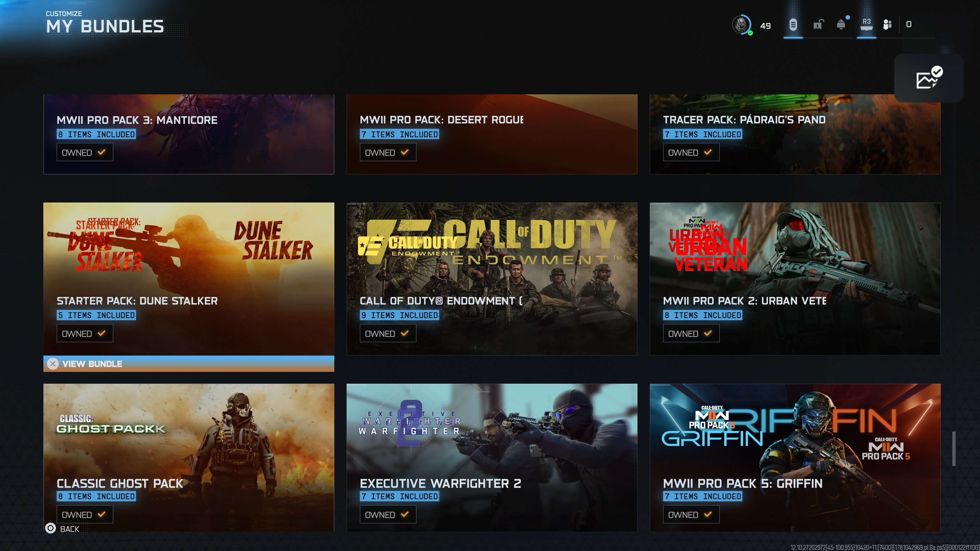Click Classic Ghost Pack's '8 ITEMS INCLUDED' badge
This screenshot has width=980, height=551.
(96, 496)
